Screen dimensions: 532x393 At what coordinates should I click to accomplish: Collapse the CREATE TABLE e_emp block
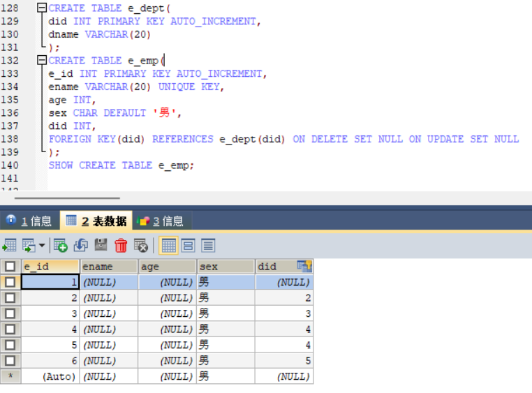click(42, 60)
